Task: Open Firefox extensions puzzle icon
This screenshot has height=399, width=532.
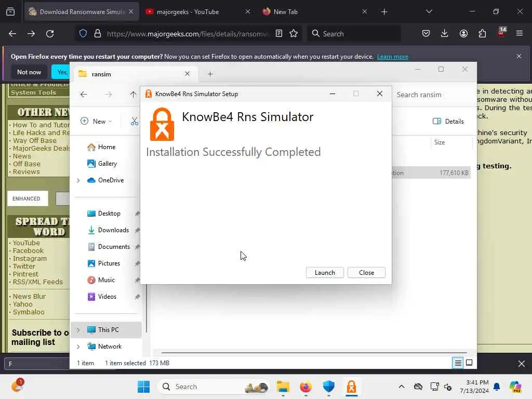Action: (x=482, y=34)
